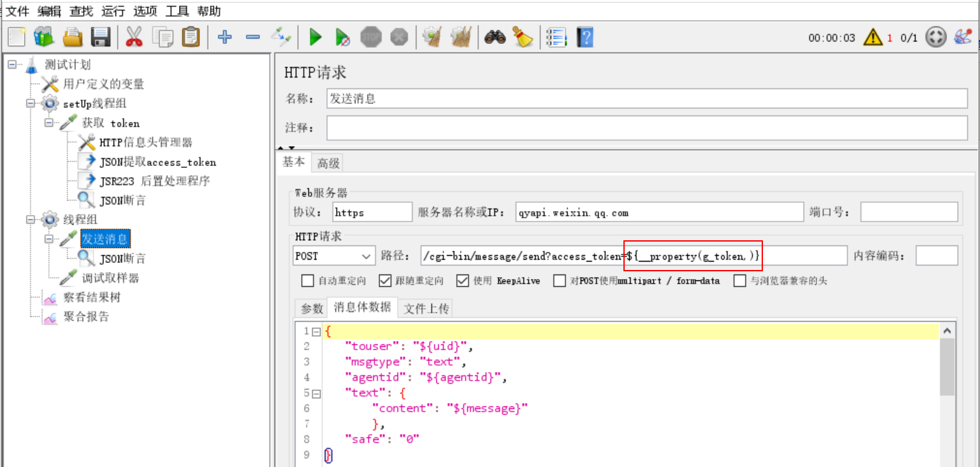Toggle the 自动重定向 checkbox
Viewport: 980px width, 467px height.
pyautogui.click(x=308, y=281)
